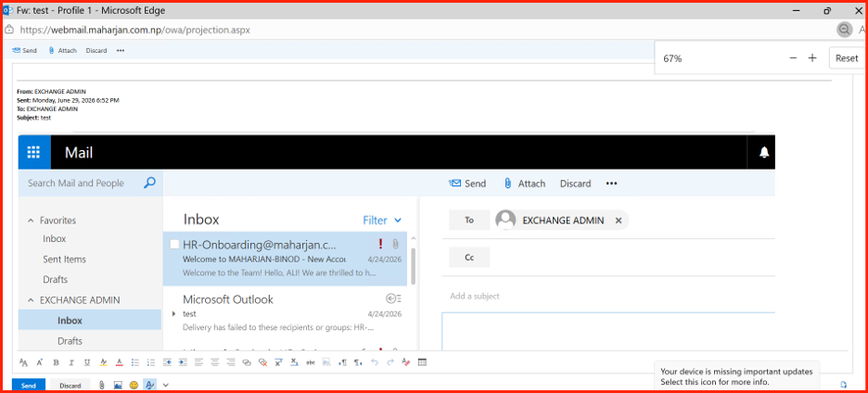
Task: Hide the formatting options bar
Action: (149, 385)
